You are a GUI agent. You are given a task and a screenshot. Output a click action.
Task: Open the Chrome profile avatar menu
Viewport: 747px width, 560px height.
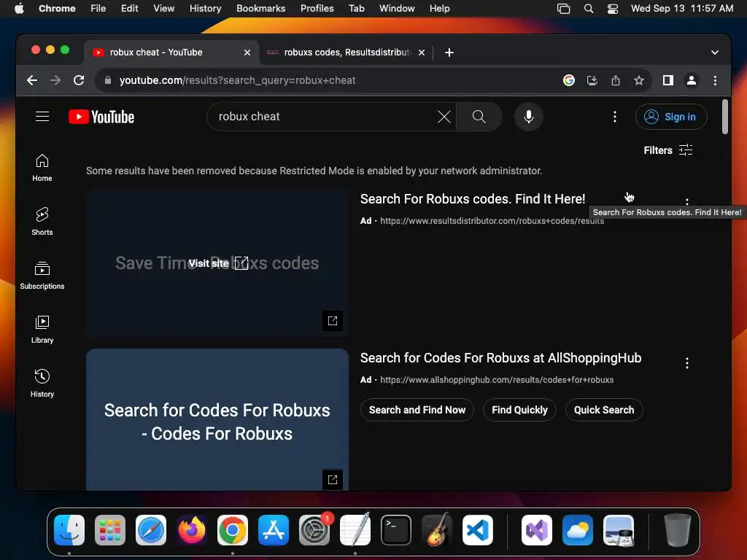(x=692, y=80)
